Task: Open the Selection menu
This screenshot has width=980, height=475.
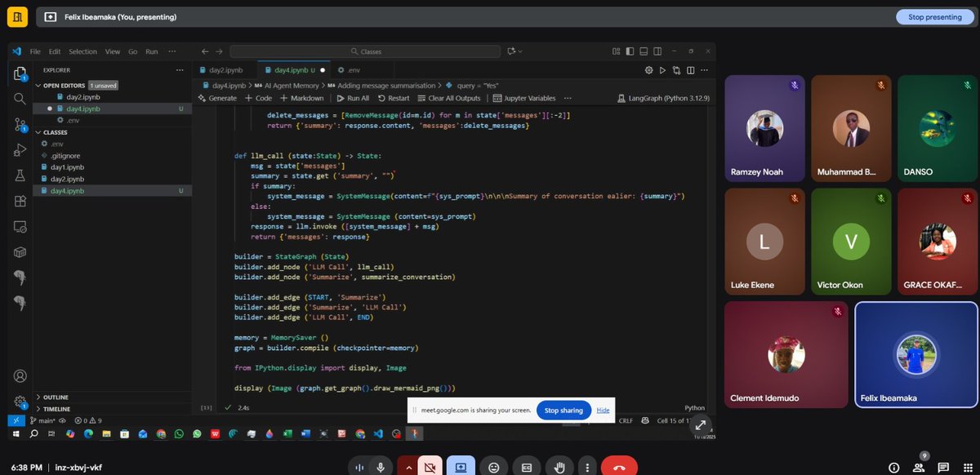Action: click(82, 51)
